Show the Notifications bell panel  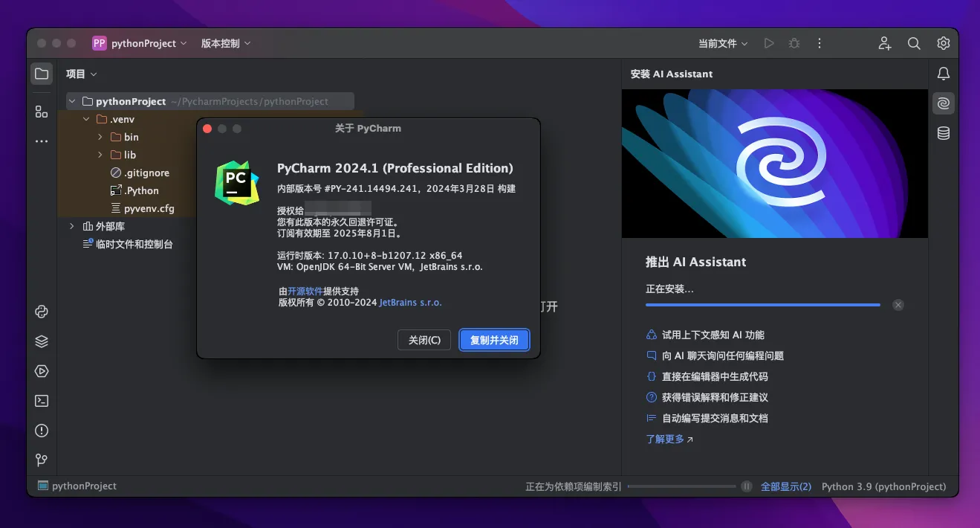(x=943, y=74)
